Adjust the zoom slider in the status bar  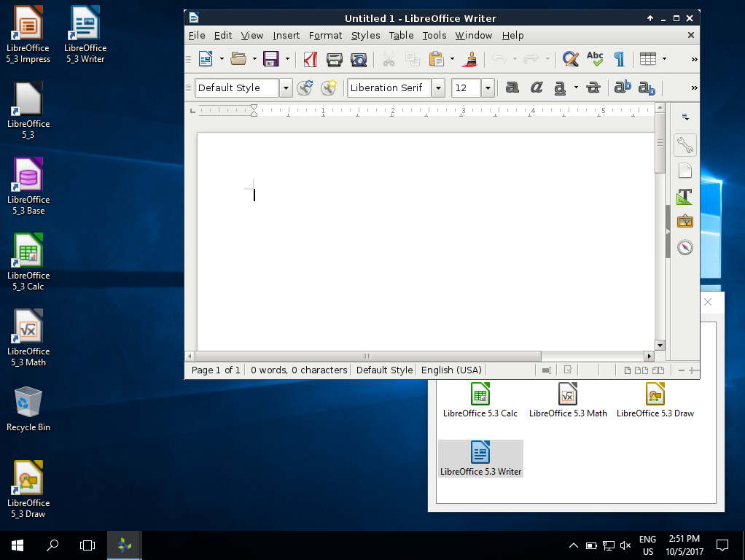(x=690, y=370)
